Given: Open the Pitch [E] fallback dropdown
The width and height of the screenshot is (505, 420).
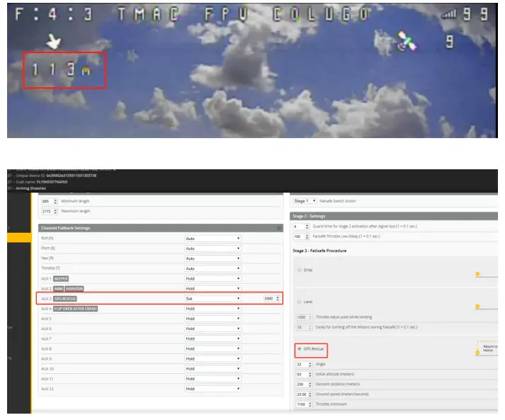Looking at the screenshot, I should (213, 249).
